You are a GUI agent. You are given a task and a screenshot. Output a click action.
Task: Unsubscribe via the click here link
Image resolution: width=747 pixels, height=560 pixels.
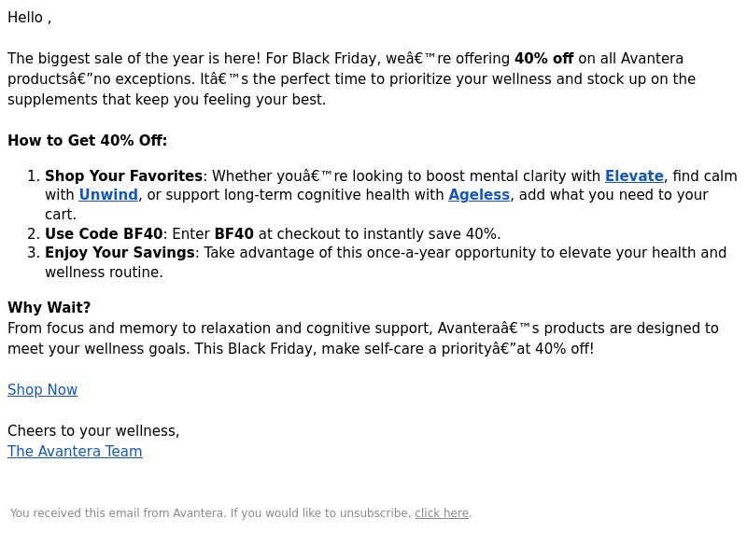point(442,513)
